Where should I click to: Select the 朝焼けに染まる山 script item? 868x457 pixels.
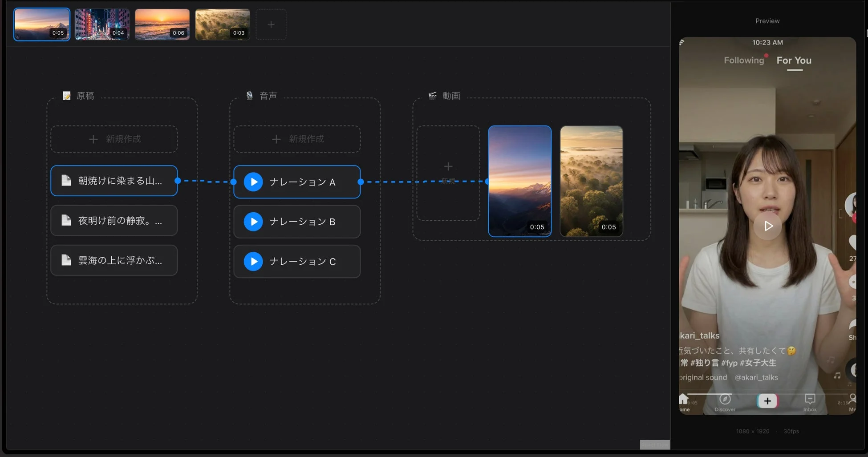tap(114, 181)
